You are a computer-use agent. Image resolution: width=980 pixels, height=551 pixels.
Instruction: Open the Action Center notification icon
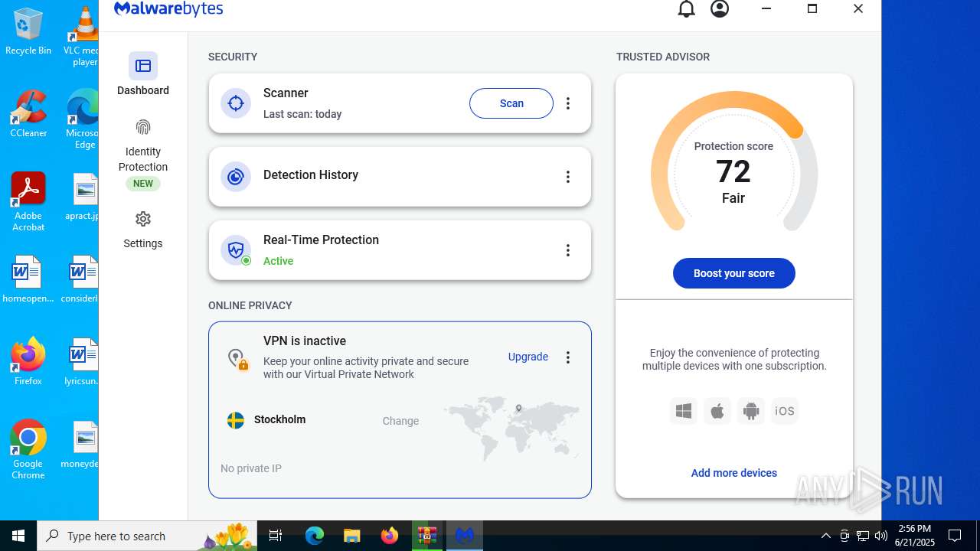coord(955,536)
